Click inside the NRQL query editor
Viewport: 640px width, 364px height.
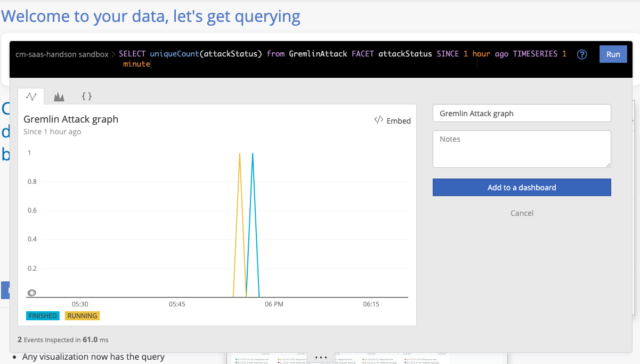343,59
